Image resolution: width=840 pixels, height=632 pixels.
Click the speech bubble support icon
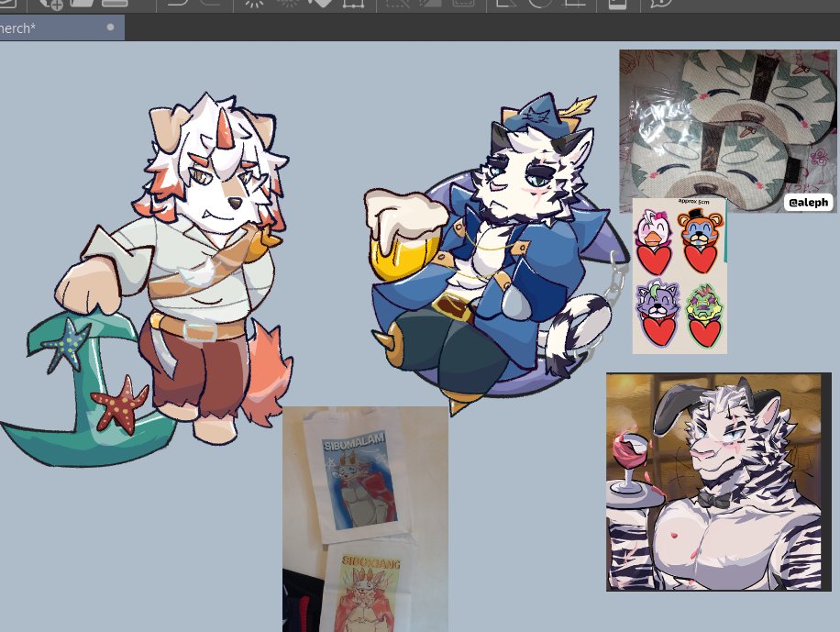[661, 4]
